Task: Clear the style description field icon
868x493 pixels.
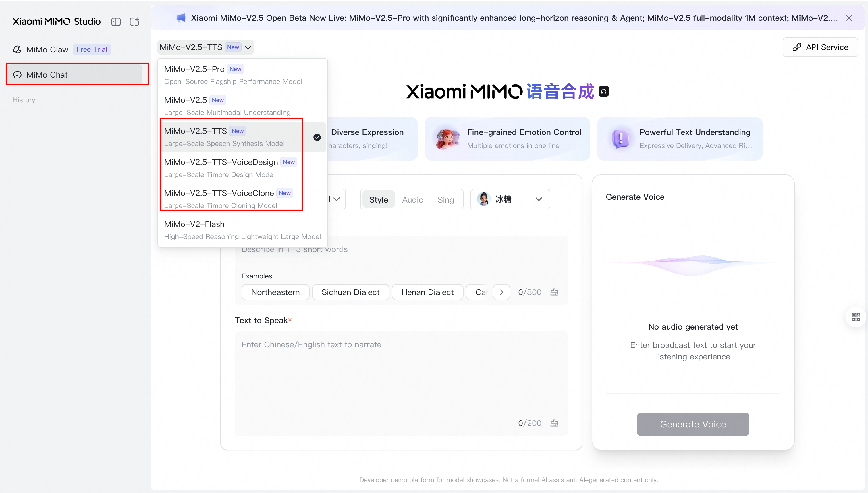Action: point(554,292)
